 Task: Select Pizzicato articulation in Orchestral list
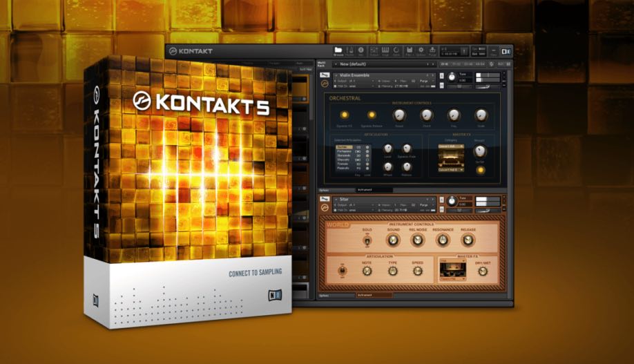pos(343,168)
